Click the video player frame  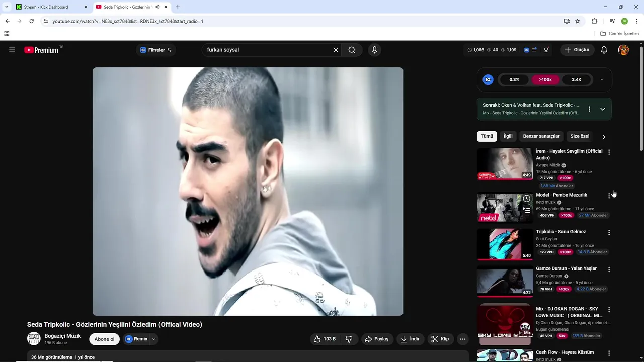tap(248, 192)
